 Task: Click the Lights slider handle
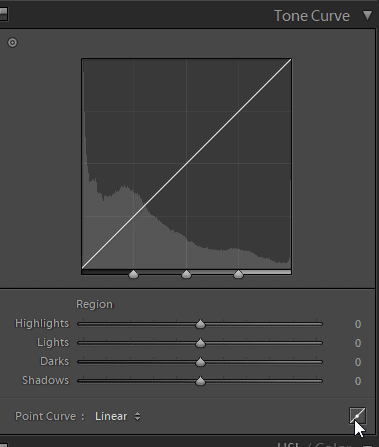pyautogui.click(x=200, y=343)
